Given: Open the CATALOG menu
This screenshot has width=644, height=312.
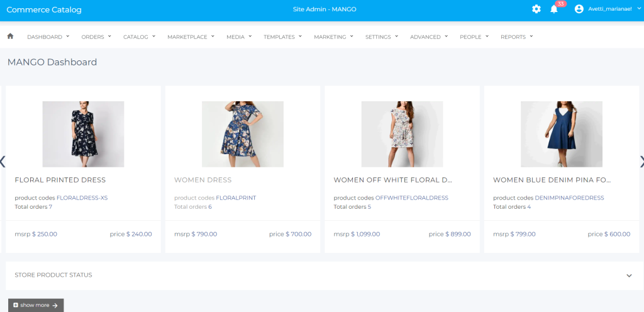Looking at the screenshot, I should (139, 37).
